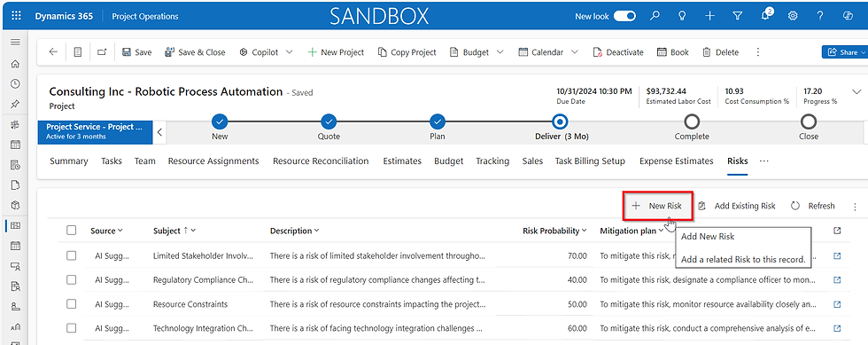Click Deactivate

[x=618, y=52]
